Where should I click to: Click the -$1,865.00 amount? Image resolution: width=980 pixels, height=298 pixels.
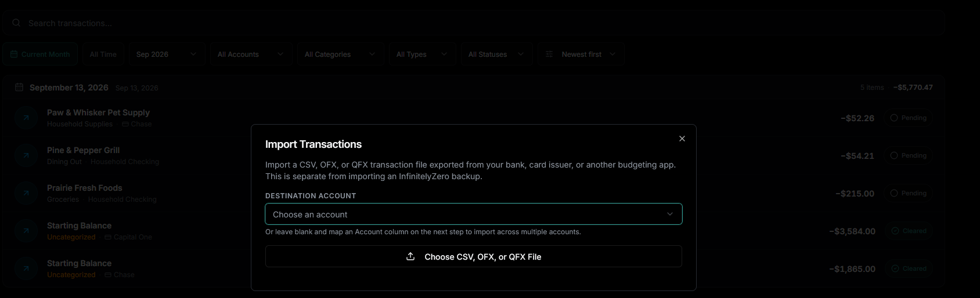[x=852, y=269]
